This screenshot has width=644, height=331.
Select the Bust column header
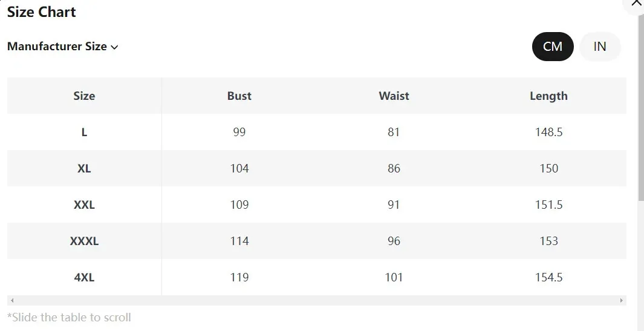pyautogui.click(x=239, y=96)
